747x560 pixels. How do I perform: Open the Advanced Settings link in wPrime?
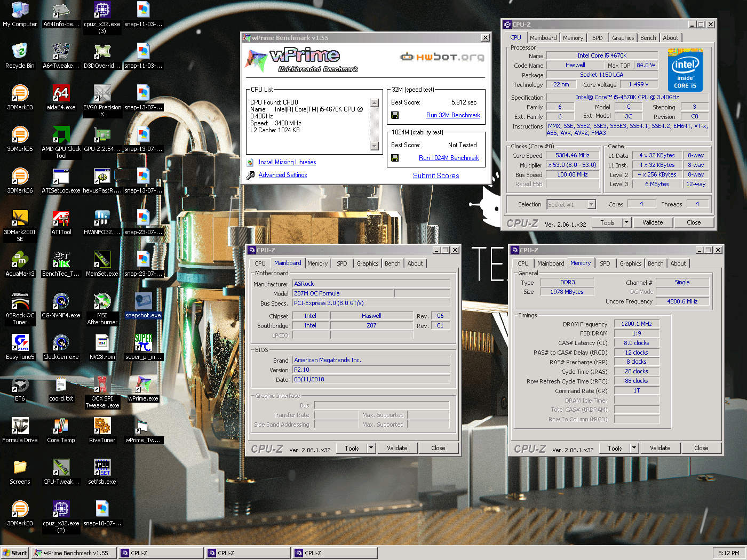point(283,175)
